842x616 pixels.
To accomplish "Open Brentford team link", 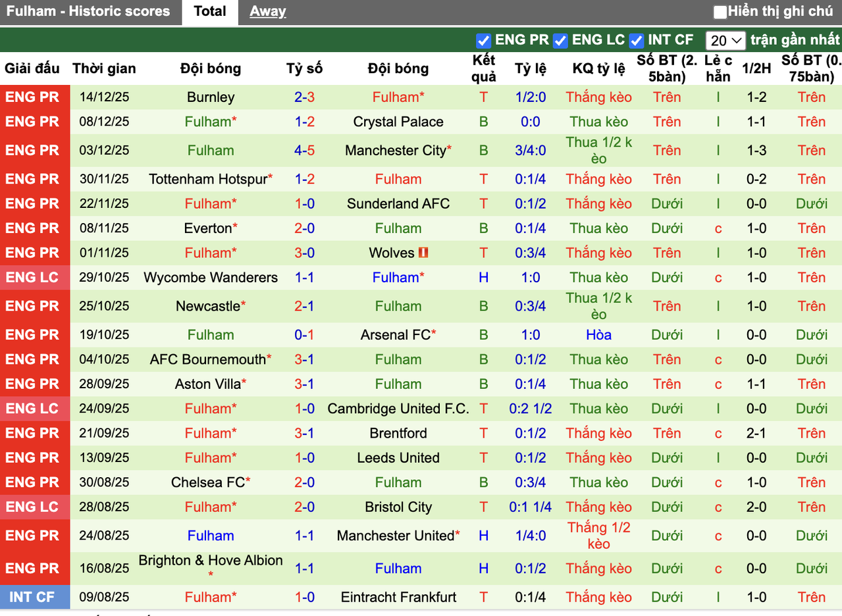I will [x=398, y=433].
